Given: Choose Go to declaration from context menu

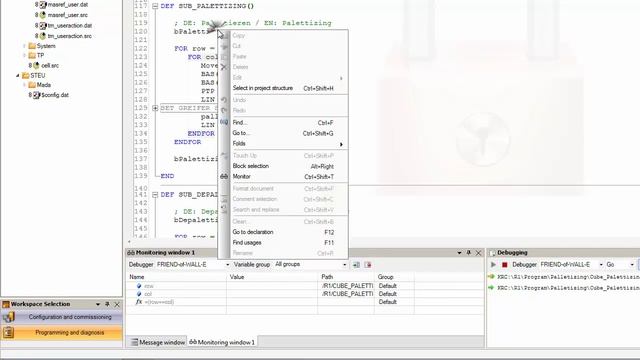Looking at the screenshot, I should (x=283, y=232).
